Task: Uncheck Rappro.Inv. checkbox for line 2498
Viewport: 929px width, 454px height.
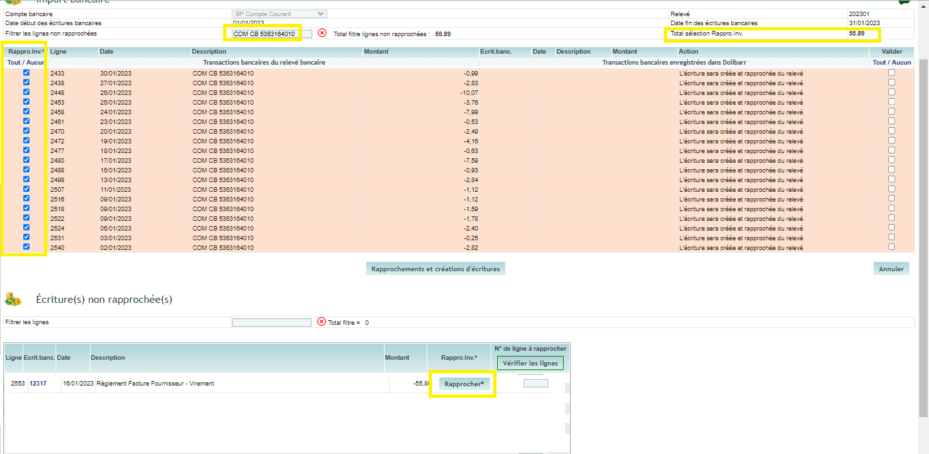Action: (x=26, y=179)
